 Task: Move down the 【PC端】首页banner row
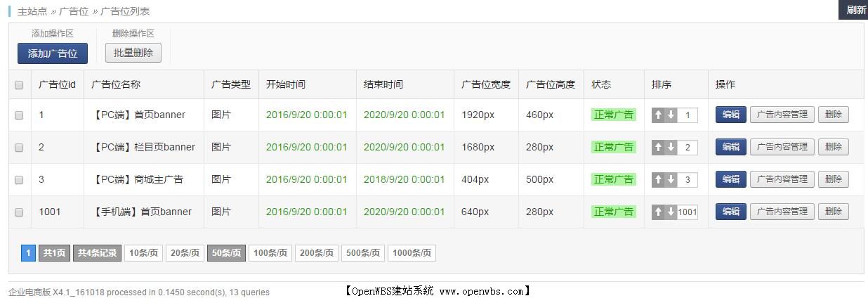point(671,115)
